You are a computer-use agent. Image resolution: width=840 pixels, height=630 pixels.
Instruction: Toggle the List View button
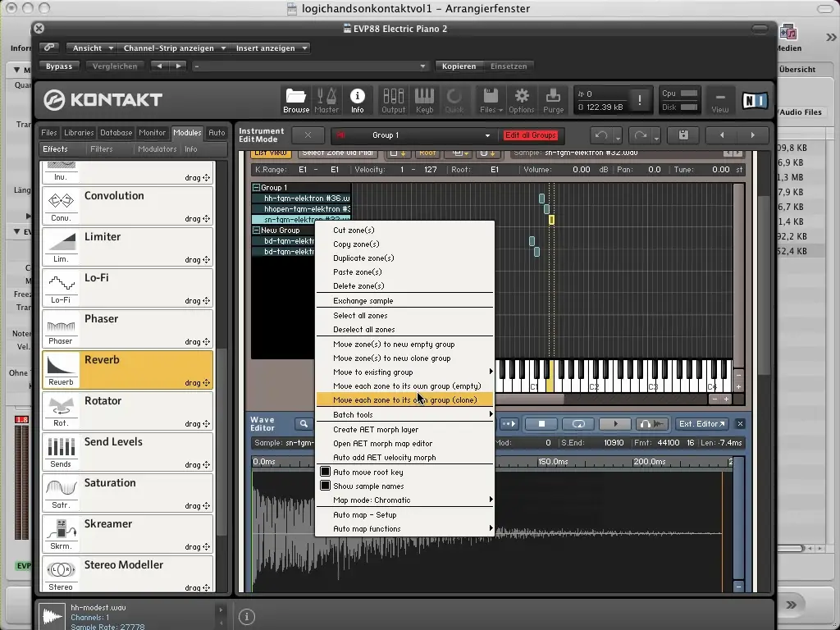tap(271, 153)
